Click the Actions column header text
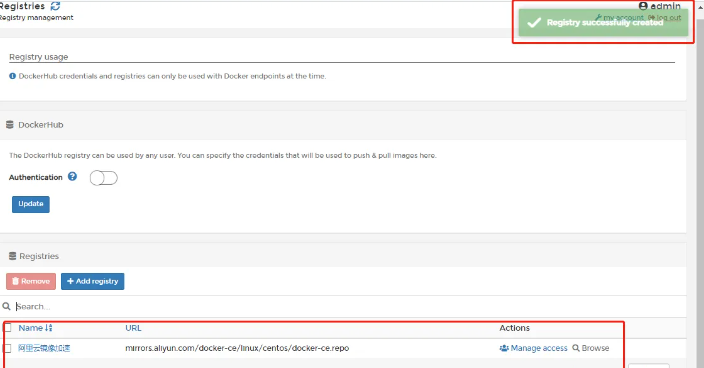The width and height of the screenshot is (704, 368). 515,328
